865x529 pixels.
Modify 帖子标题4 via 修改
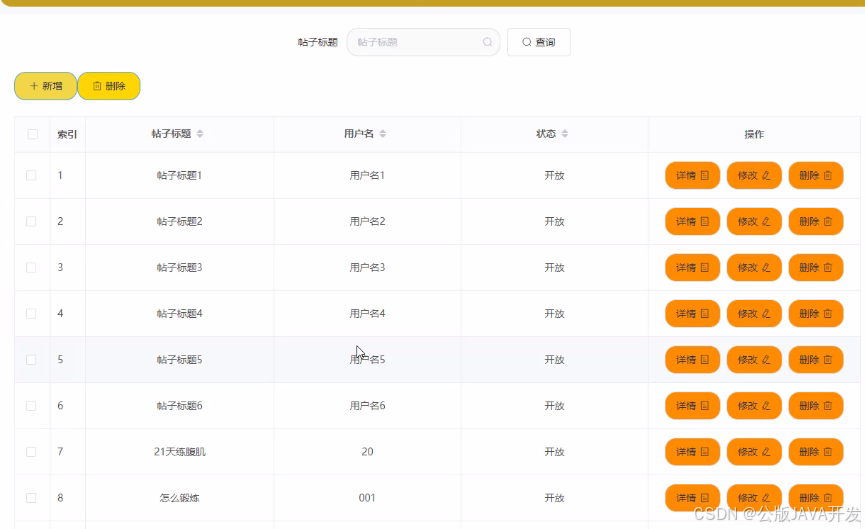(x=754, y=313)
